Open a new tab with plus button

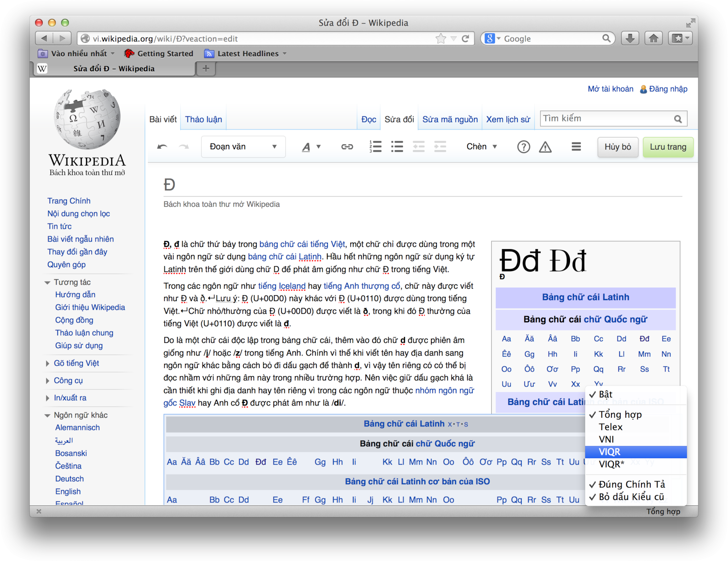point(206,68)
